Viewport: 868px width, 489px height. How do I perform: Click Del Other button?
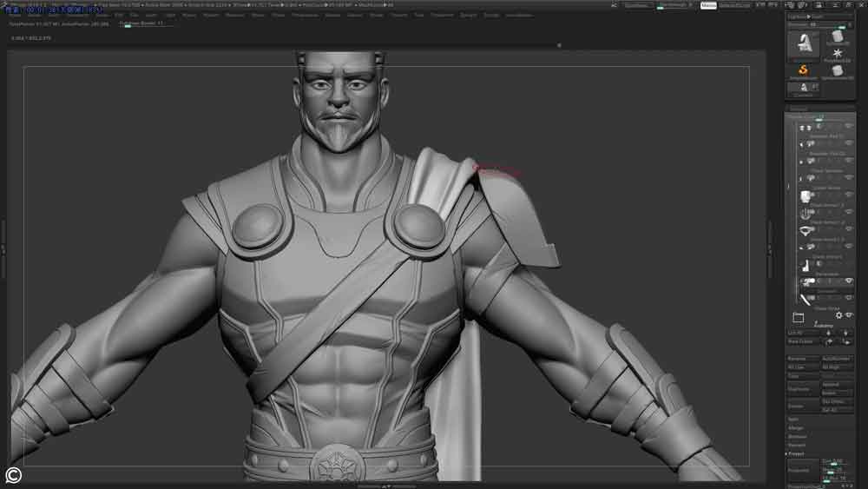(837, 401)
